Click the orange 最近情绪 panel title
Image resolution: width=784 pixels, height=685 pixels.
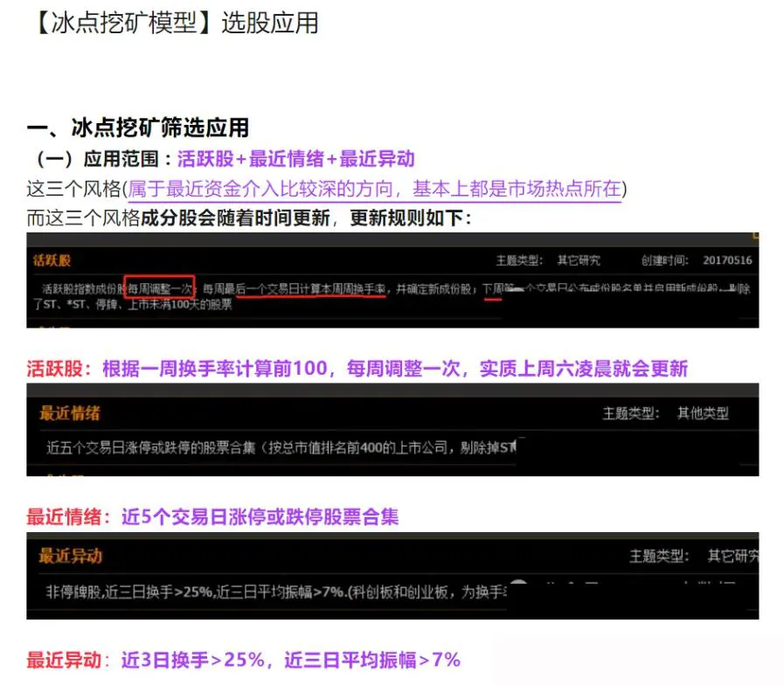[x=69, y=413]
